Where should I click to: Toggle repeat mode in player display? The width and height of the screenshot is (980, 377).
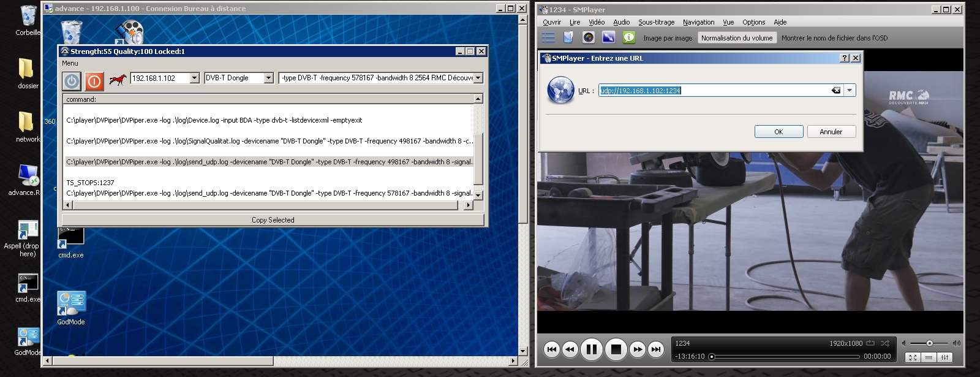[870, 343]
